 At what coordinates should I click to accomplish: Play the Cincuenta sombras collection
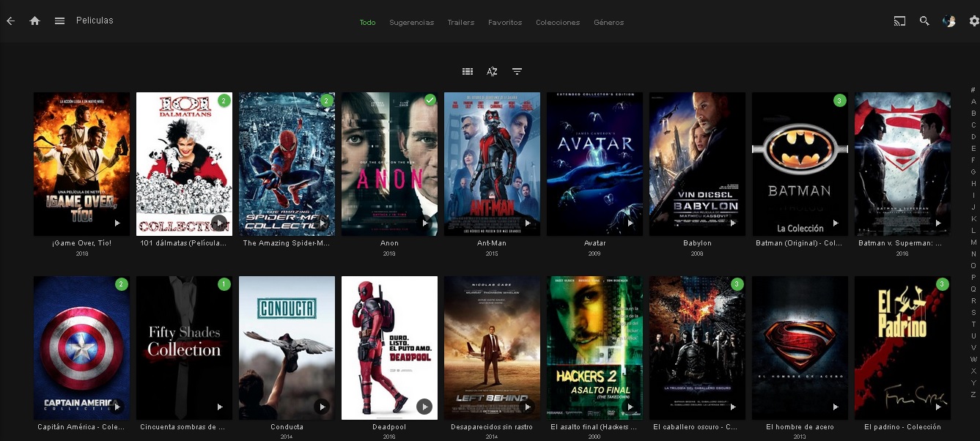pos(219,407)
